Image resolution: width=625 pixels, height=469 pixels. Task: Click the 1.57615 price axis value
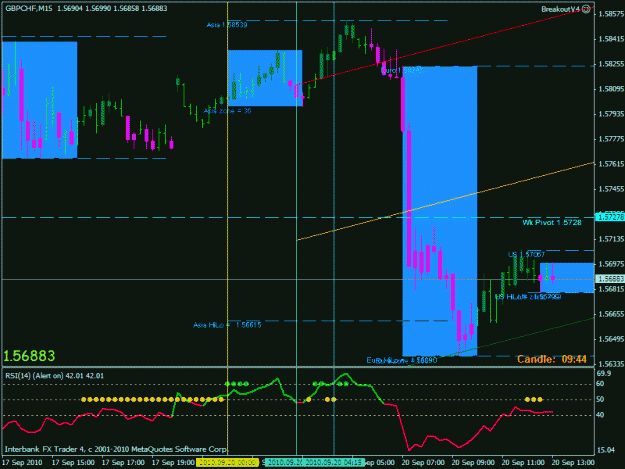tap(611, 164)
